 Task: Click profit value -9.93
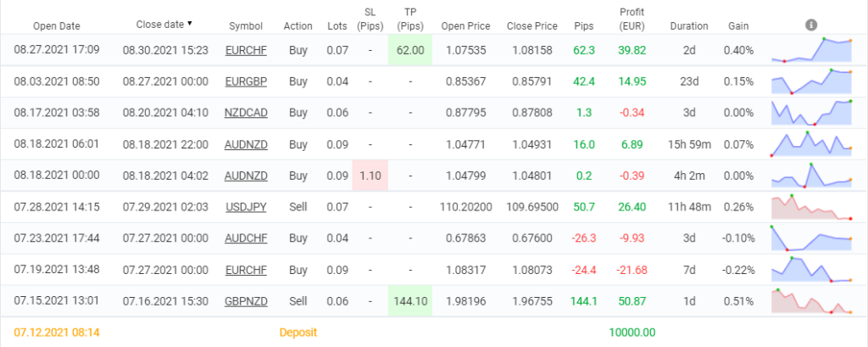click(x=632, y=238)
